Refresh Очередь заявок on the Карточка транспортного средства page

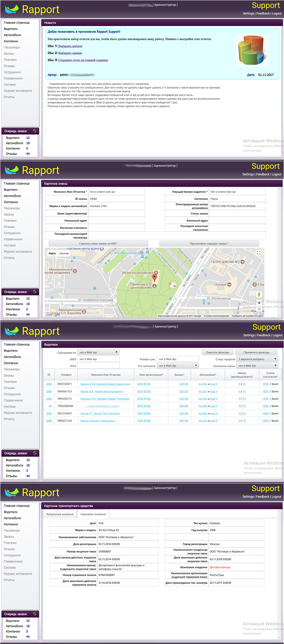pos(35,614)
